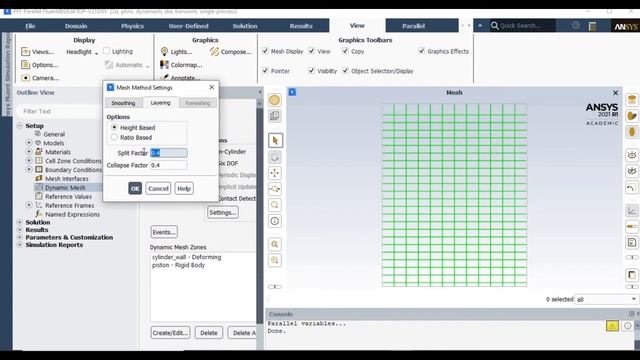Viewport: 640px width, 360px height.
Task: Click the Quick Search magnifier icon
Action: pyautogui.click(x=495, y=26)
